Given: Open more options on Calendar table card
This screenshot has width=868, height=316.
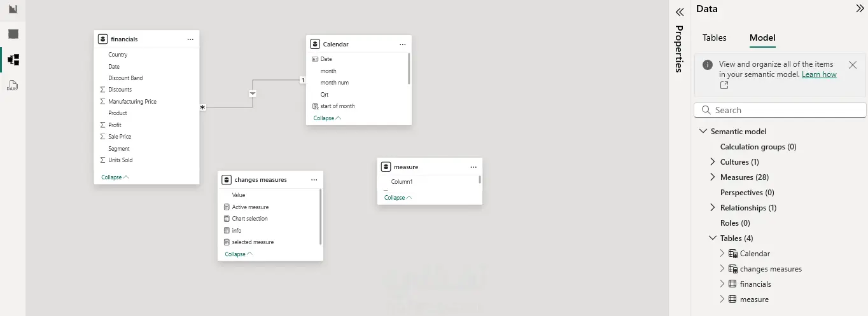Looking at the screenshot, I should (x=403, y=45).
